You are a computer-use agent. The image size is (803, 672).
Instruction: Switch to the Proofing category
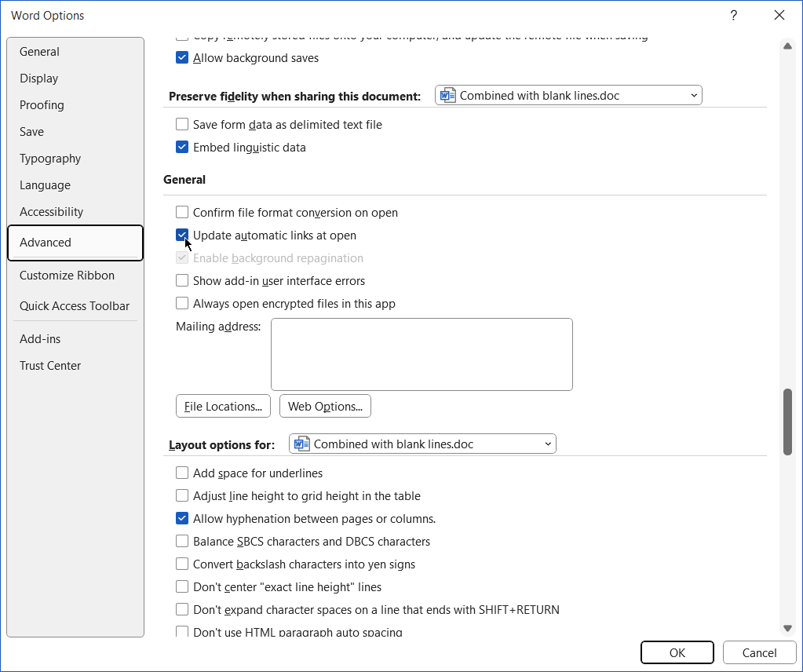pyautogui.click(x=42, y=104)
